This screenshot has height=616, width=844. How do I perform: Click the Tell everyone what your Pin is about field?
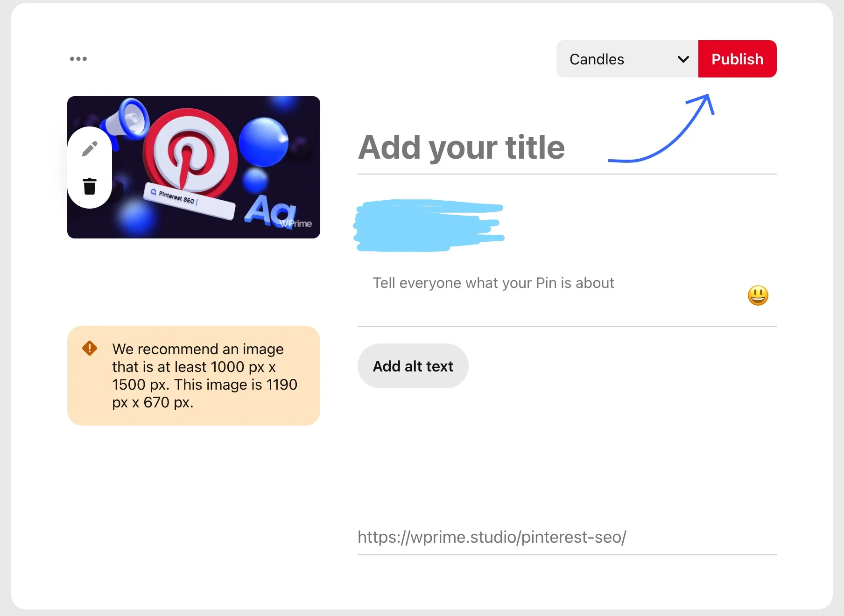tap(493, 283)
